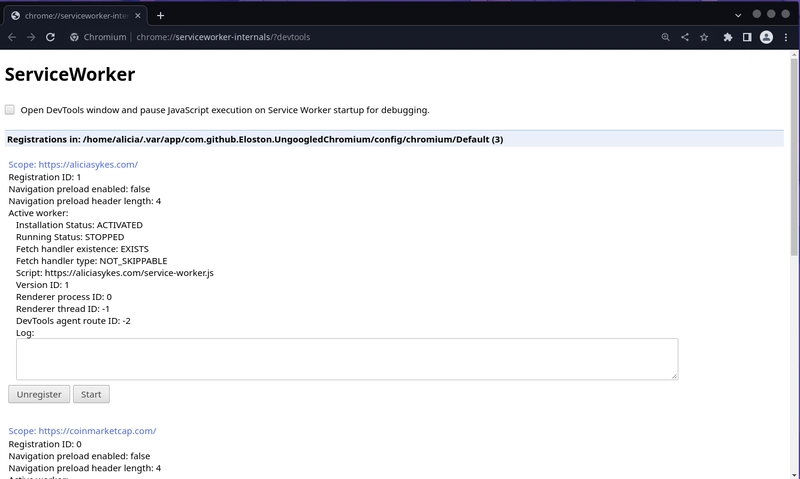Share this page via share icon
This screenshot has width=800, height=479.
click(x=685, y=37)
